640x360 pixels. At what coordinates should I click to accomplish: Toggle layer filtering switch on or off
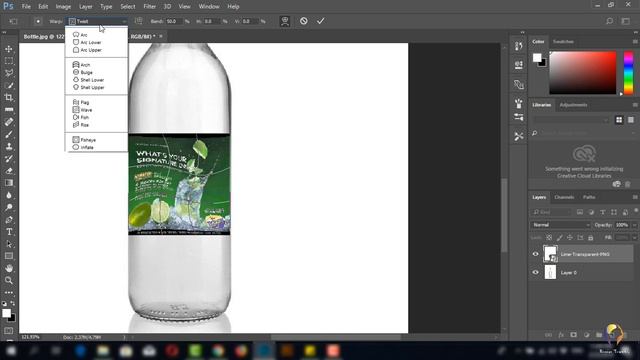coord(636,211)
